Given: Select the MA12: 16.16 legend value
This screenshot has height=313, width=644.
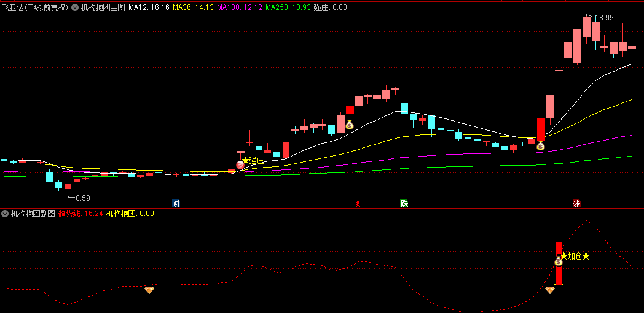Looking at the screenshot, I should coord(149,7).
